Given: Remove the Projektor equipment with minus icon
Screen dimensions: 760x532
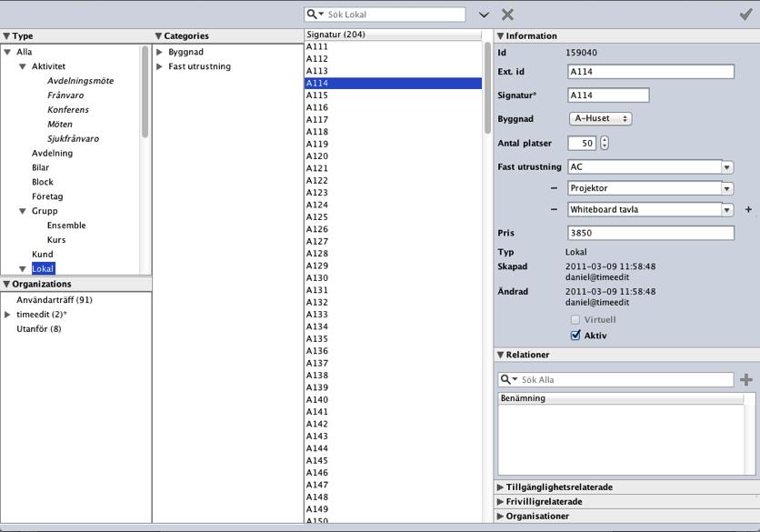Looking at the screenshot, I should (x=554, y=188).
